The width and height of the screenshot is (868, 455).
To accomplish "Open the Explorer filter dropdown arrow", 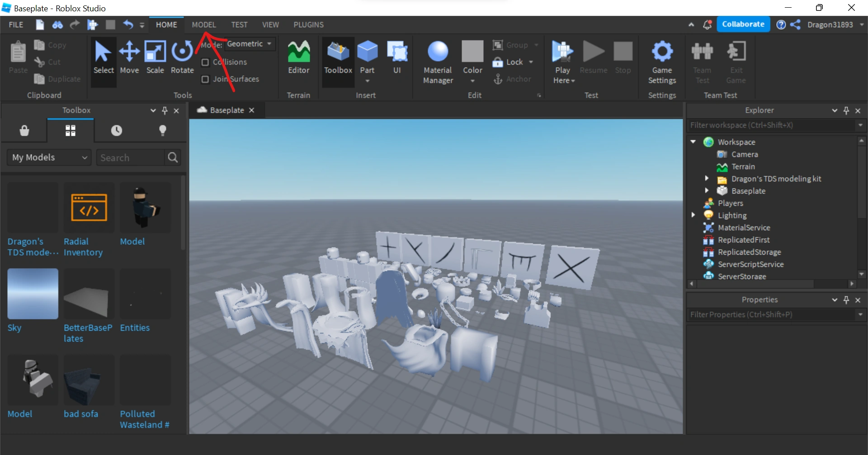I will [860, 125].
